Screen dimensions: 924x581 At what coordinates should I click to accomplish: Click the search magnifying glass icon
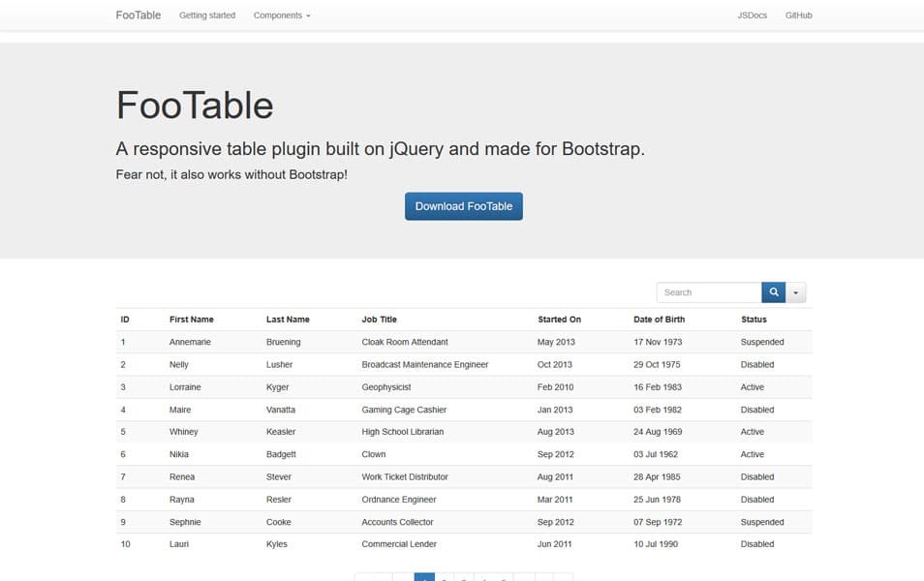(x=773, y=291)
